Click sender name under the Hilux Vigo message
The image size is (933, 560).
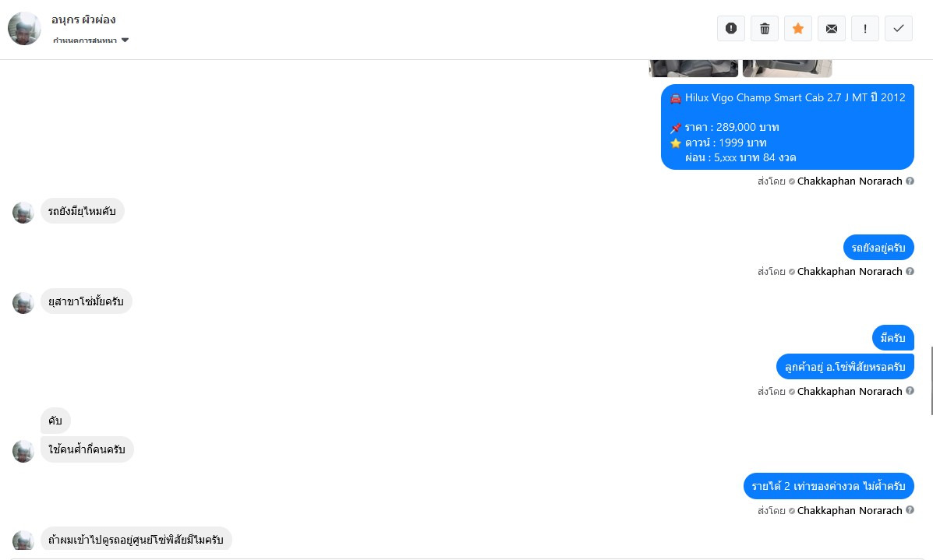tap(849, 181)
